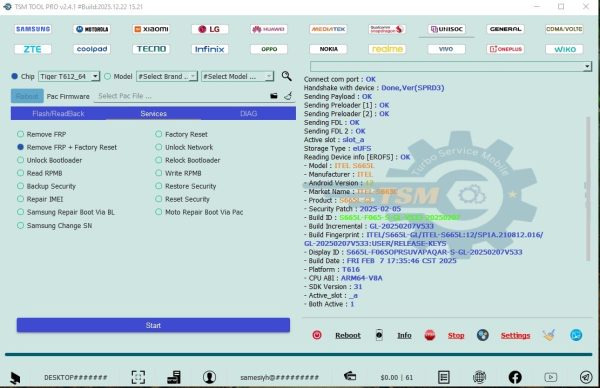Viewport: 600px width, 388px height.
Task: Open the Wiko brand module
Action: pos(564,49)
